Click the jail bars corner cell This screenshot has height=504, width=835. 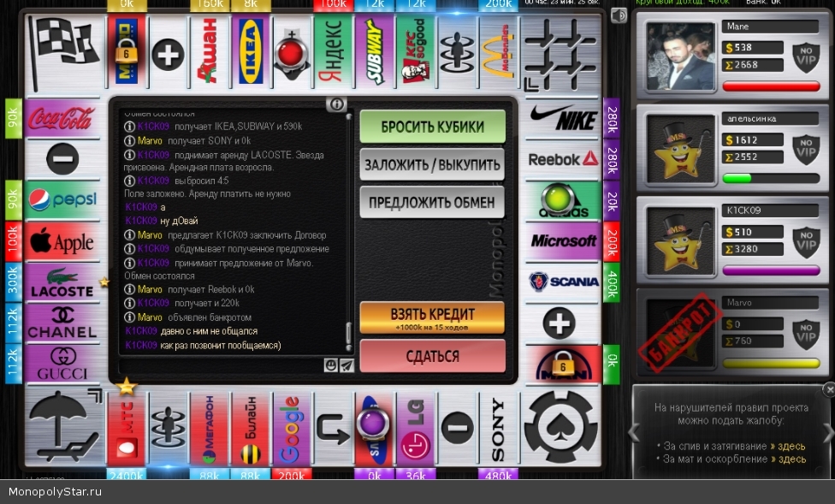point(560,53)
